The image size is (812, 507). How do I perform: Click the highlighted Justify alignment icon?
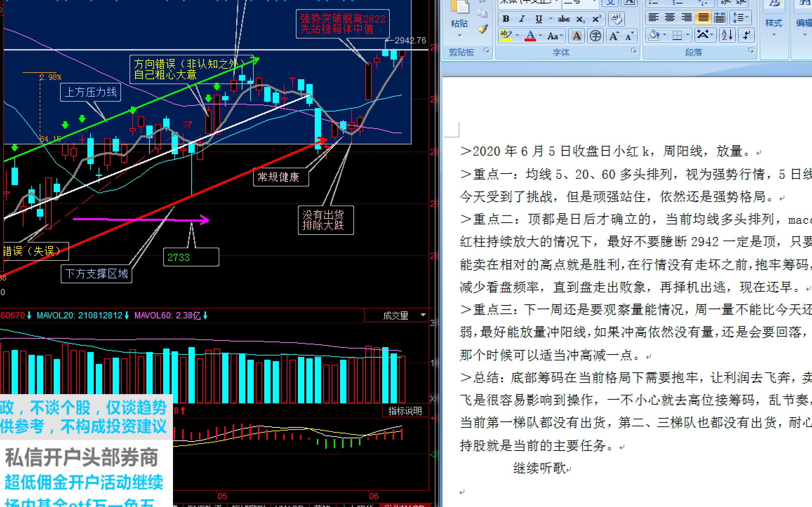(x=703, y=18)
